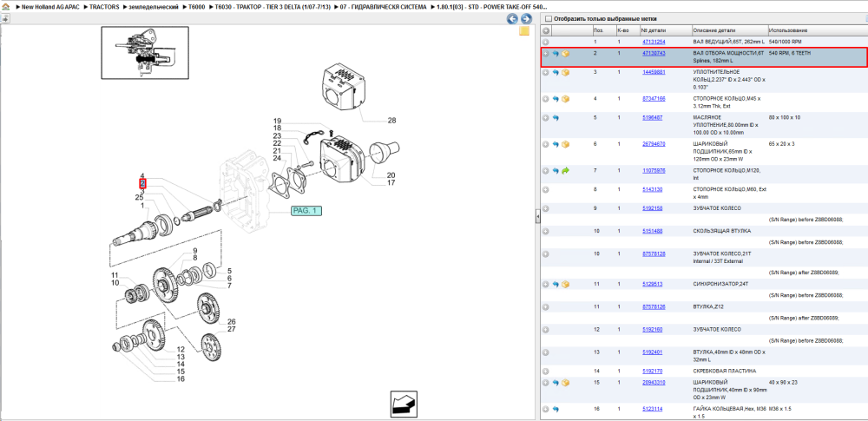Sort by '№ детали' column header
Viewport: 868px width, 421px height.
666,30
